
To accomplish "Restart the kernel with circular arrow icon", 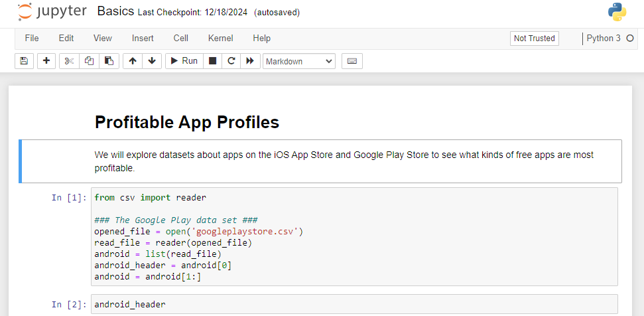I will 231,61.
